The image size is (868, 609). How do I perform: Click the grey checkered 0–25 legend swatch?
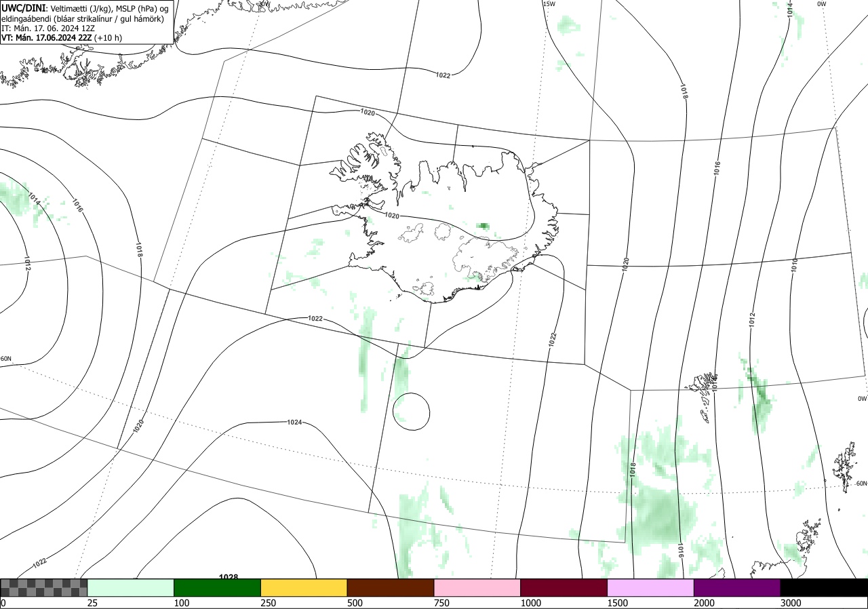(43, 587)
